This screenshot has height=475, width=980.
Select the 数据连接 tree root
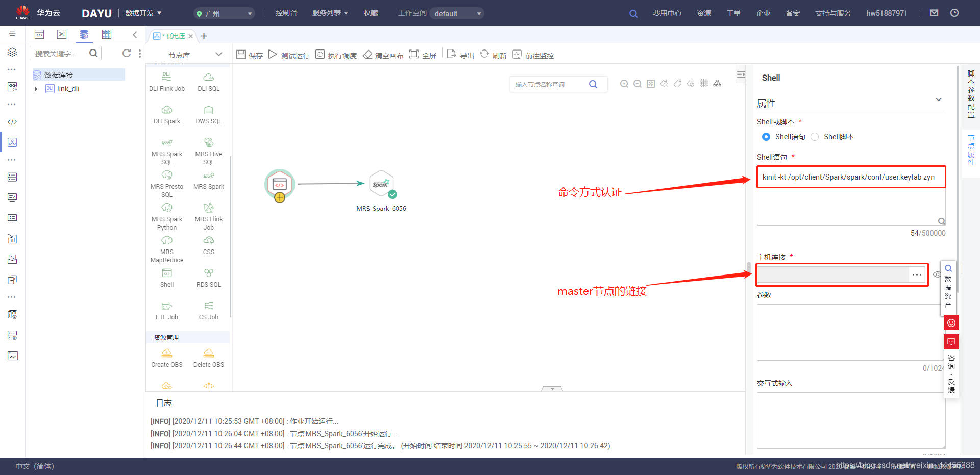[x=78, y=74]
